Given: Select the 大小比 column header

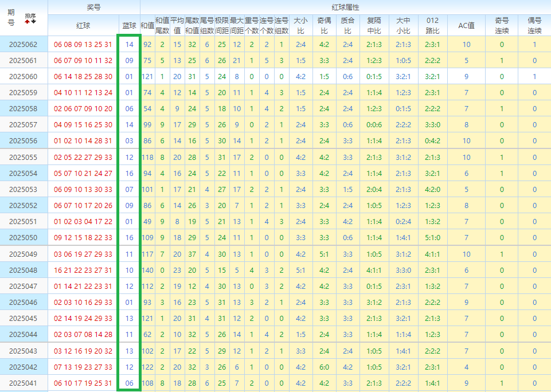Looking at the screenshot, I should coord(300,25).
